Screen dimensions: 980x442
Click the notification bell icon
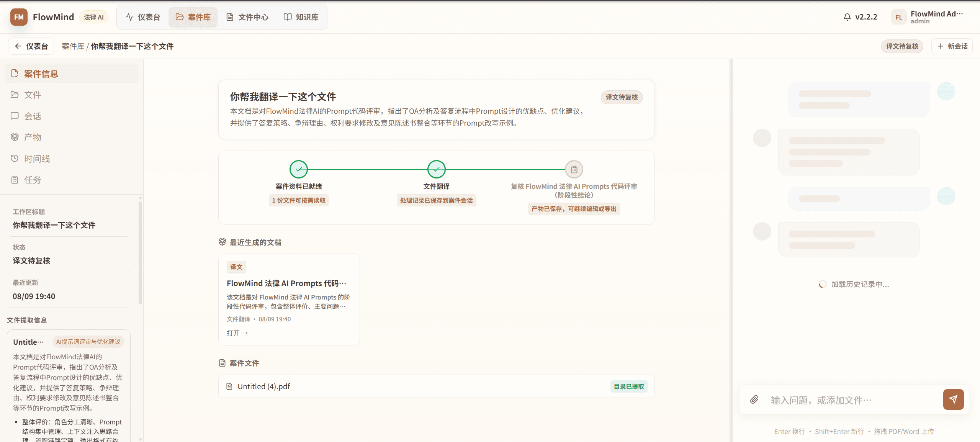(x=847, y=17)
